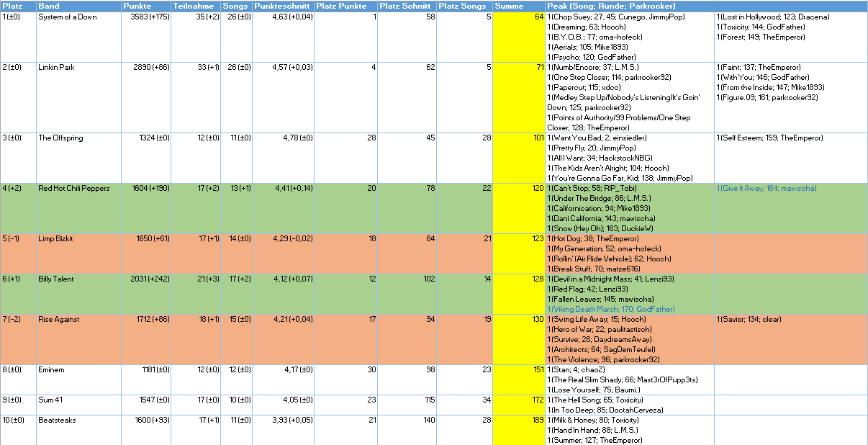Viewport: 868px width, 445px height.
Task: Click the 4,78 (±0) average cell
Action: [284, 158]
